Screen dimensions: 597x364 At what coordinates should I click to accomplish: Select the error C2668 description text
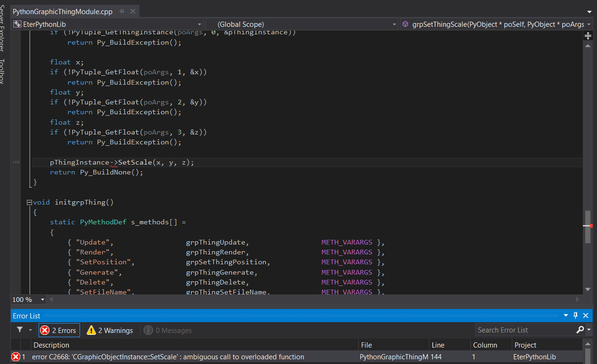pyautogui.click(x=168, y=357)
